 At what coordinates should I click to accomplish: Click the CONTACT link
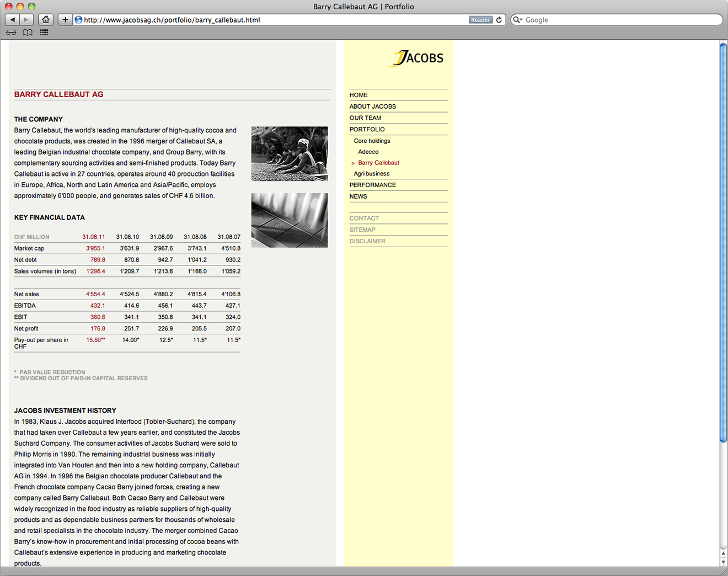[364, 218]
